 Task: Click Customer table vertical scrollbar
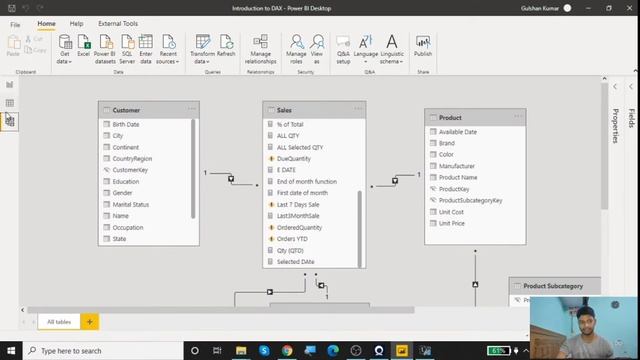(193, 169)
